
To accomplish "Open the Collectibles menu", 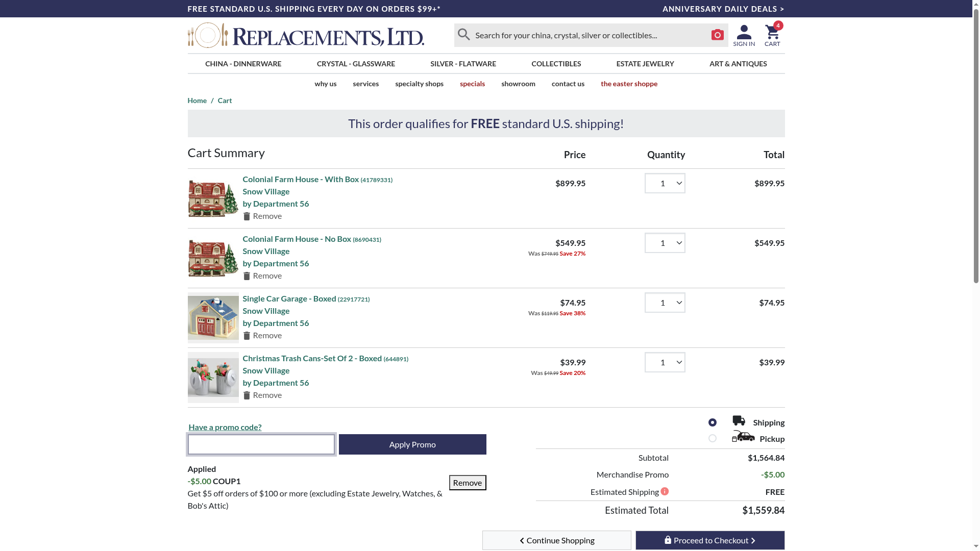I will click(x=556, y=64).
